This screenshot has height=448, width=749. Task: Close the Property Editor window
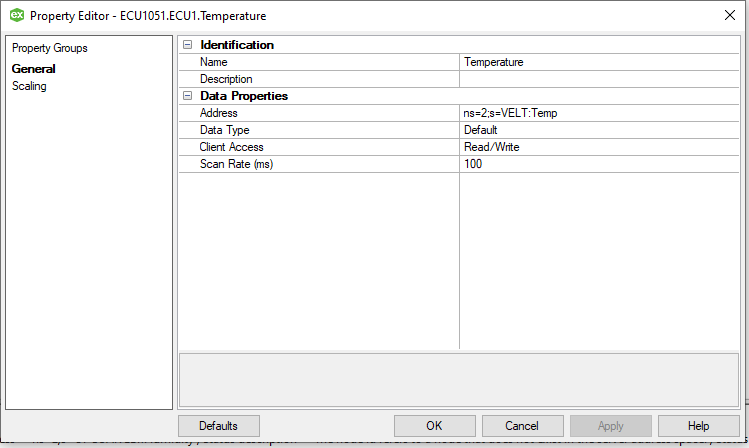point(729,15)
